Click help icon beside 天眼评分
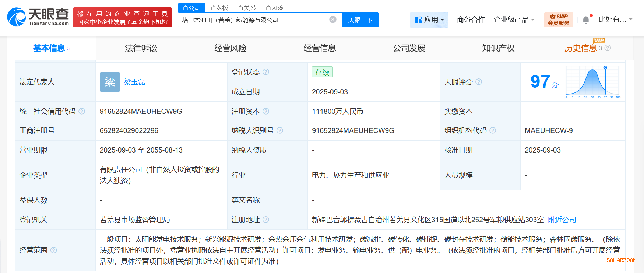Image resolution: width=644 pixels, height=273 pixels. [x=479, y=82]
